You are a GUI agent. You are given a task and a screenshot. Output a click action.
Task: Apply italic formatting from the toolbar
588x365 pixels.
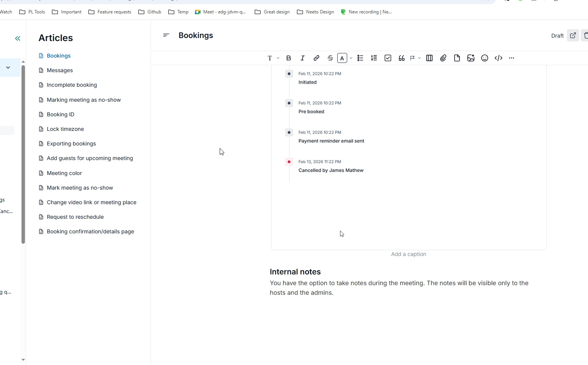click(x=303, y=58)
